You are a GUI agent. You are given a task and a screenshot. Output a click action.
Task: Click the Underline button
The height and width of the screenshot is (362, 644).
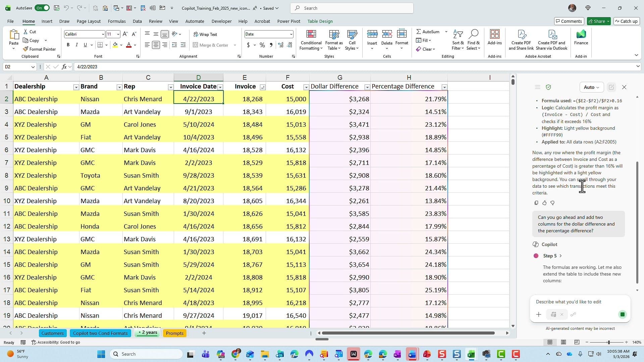point(85,45)
